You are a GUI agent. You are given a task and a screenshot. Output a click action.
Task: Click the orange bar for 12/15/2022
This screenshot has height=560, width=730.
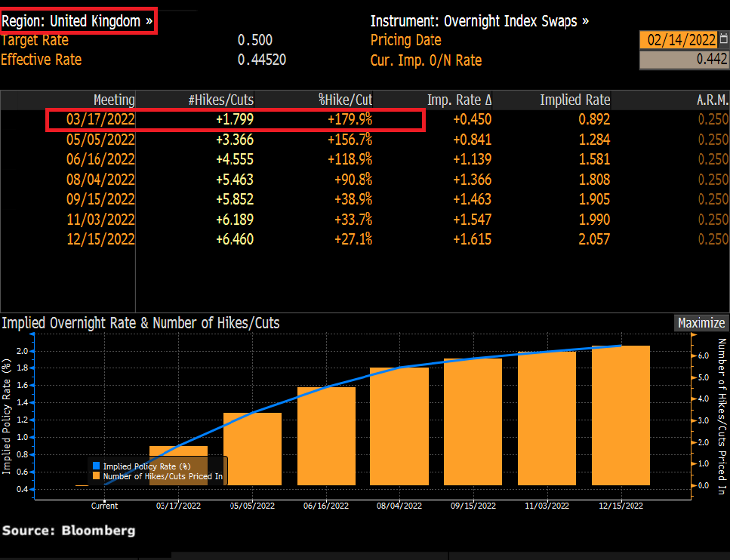pos(621,415)
